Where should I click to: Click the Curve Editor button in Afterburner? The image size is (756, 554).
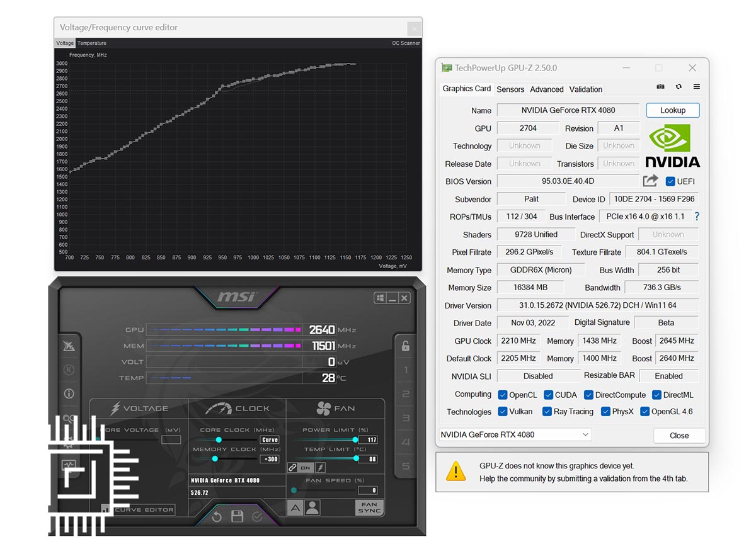(137, 509)
